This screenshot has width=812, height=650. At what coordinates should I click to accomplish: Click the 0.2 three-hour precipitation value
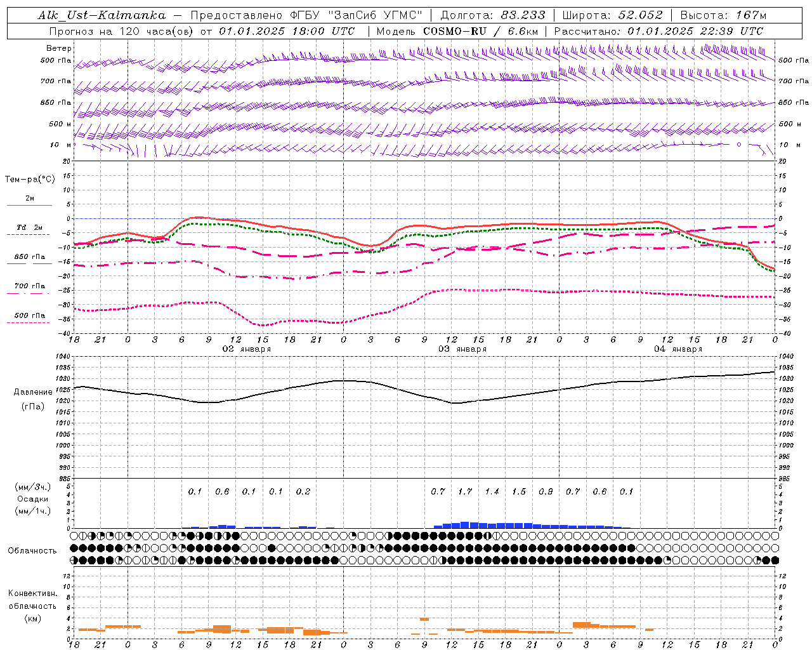[303, 492]
